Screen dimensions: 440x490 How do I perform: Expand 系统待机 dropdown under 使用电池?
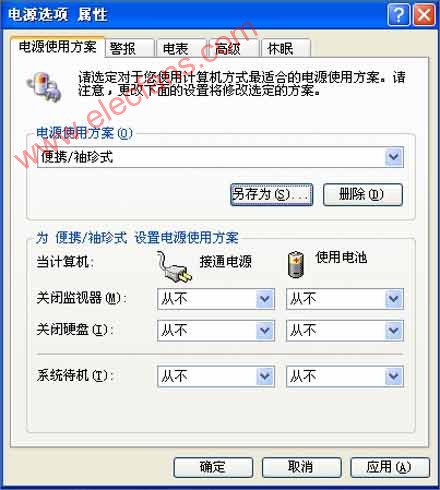coord(394,376)
